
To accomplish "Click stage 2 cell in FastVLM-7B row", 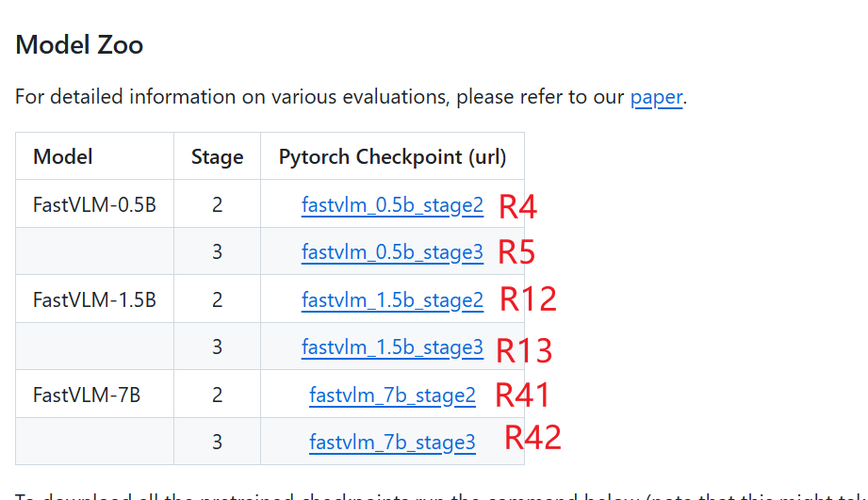I will pyautogui.click(x=217, y=395).
